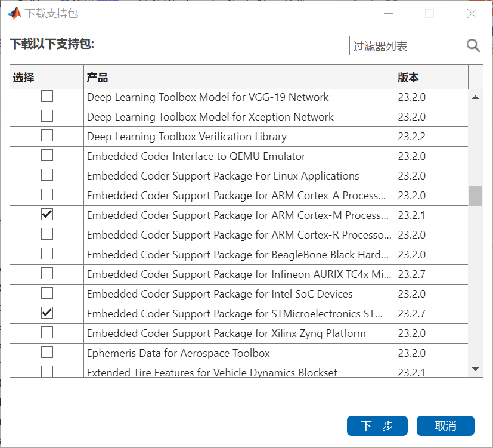Check the ARM Cortex-R support package box
The height and width of the screenshot is (448, 493).
[47, 234]
